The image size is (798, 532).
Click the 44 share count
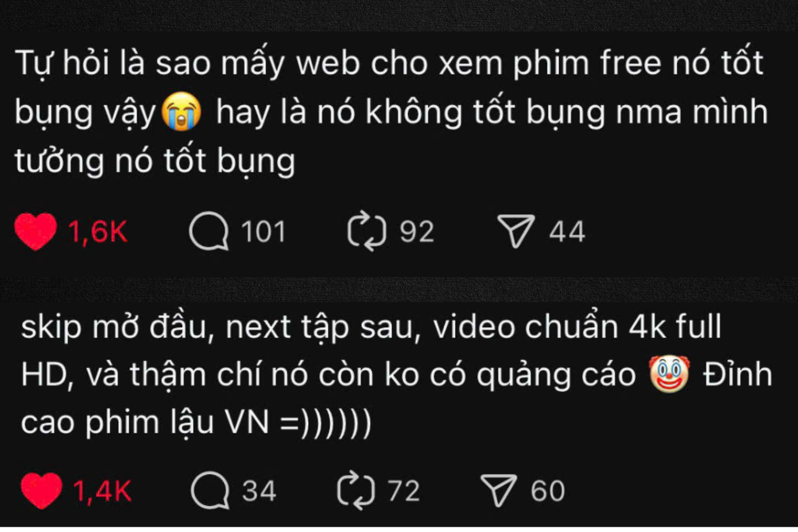coord(567,232)
